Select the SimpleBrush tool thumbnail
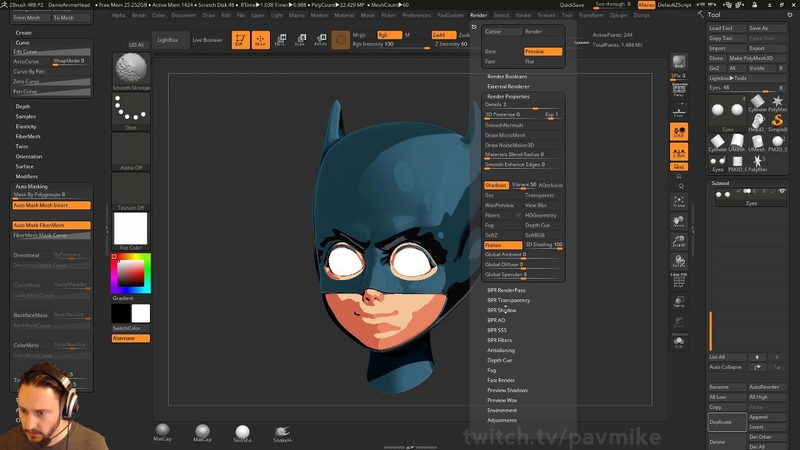Viewport: 800px width, 450px height. [777, 122]
